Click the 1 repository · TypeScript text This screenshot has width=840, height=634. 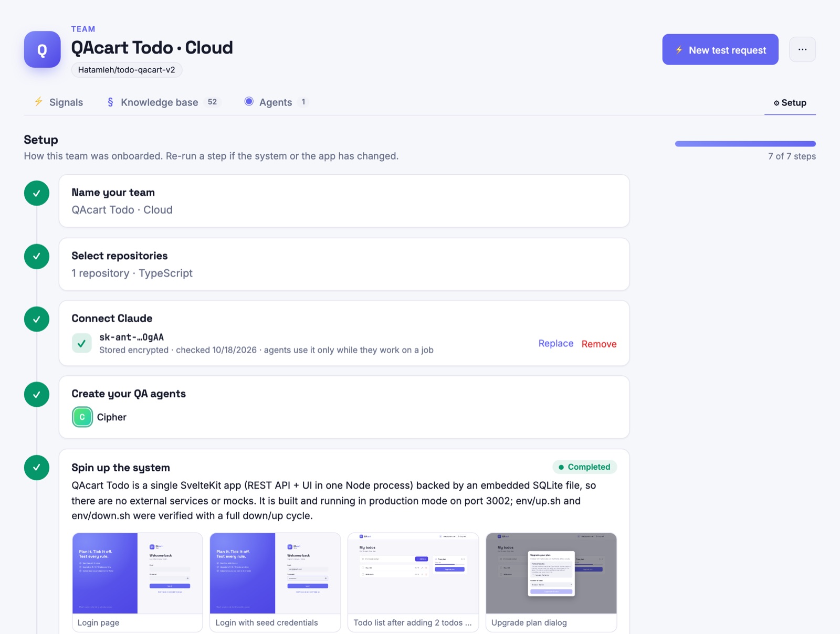click(132, 273)
